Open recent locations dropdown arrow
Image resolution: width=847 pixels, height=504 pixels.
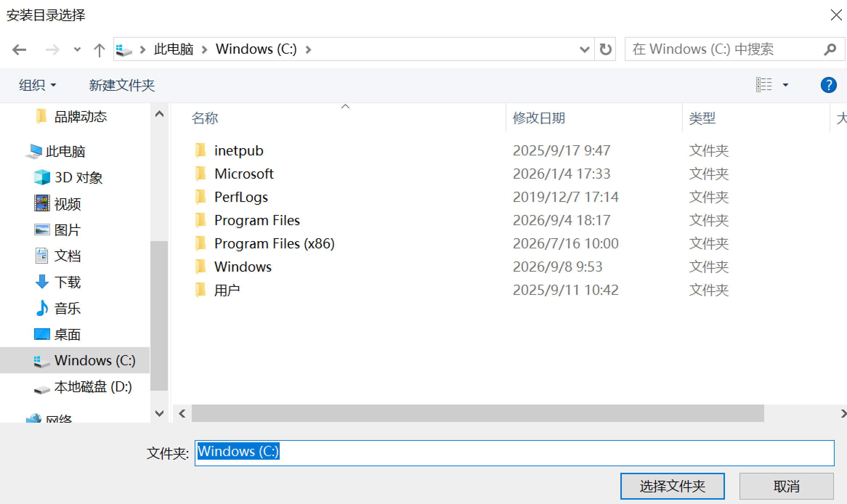tap(77, 49)
